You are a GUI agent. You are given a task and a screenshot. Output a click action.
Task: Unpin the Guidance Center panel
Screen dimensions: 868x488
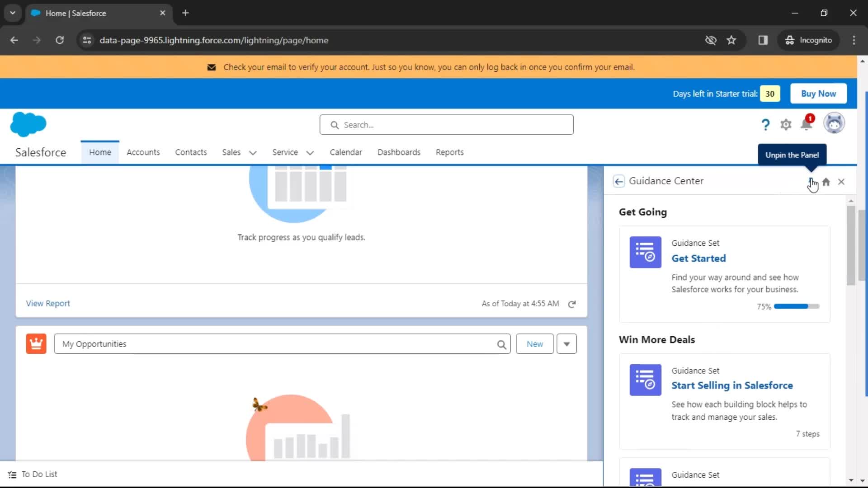811,182
